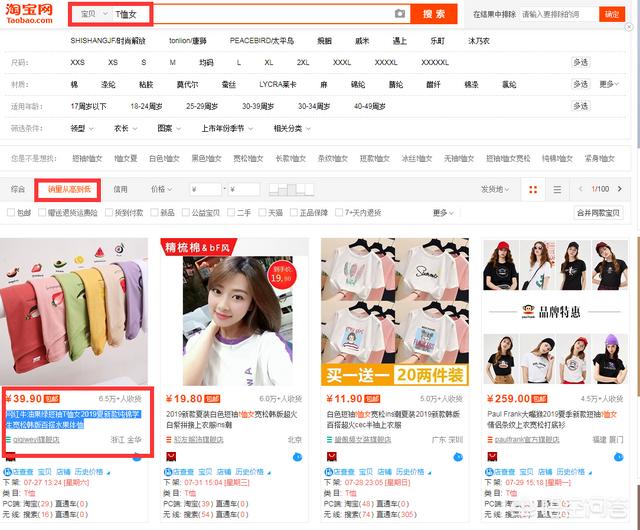Click 店铺 tab under ¥11.90 item
Viewport: 640px width, 530px height.
click(384, 472)
